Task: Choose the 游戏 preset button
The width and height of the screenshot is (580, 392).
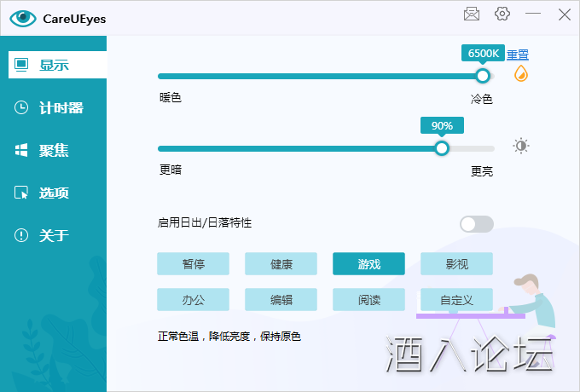Action: (x=368, y=263)
